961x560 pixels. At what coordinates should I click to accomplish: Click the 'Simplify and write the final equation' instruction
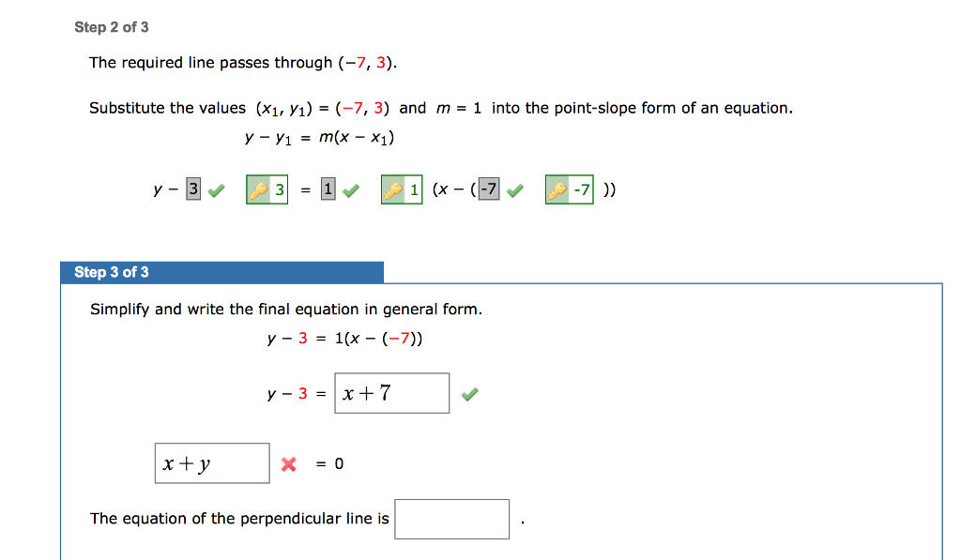(286, 309)
